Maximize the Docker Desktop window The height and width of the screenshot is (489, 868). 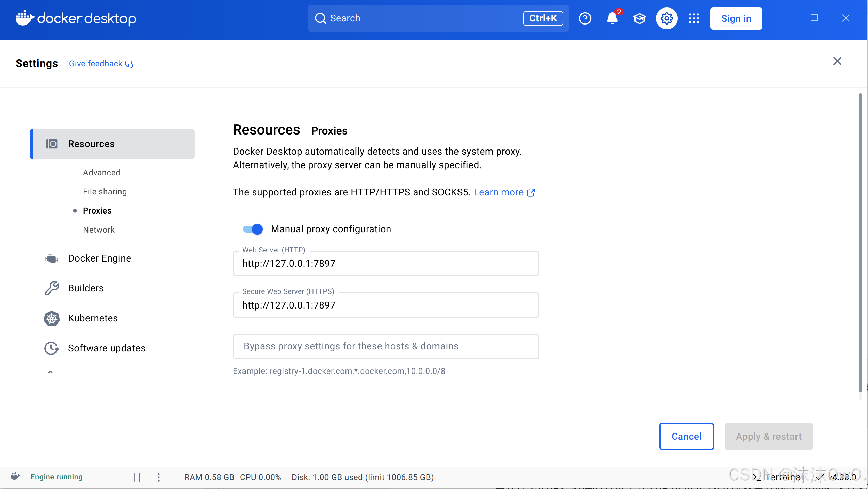click(x=814, y=18)
